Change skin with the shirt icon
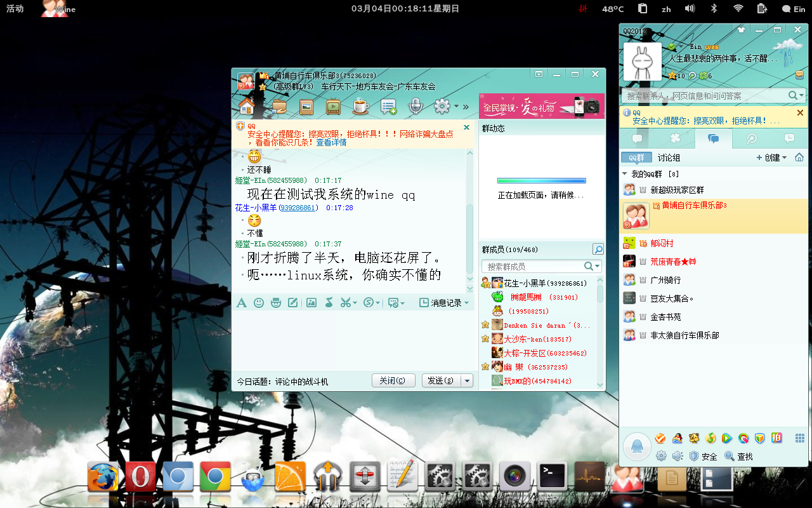The height and width of the screenshot is (508, 812). pos(741,30)
